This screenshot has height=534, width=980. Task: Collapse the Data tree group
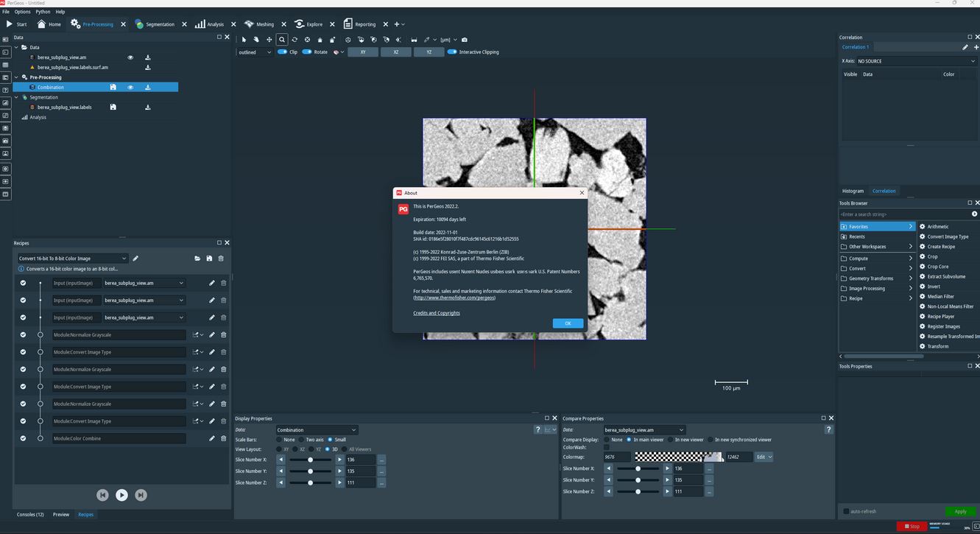pyautogui.click(x=17, y=47)
